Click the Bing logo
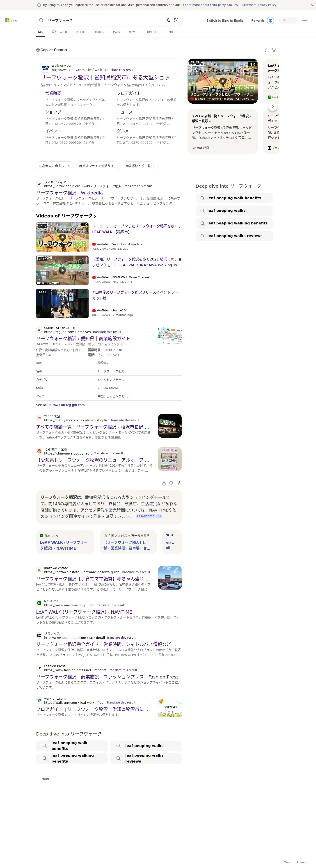Viewport: 316px width, 868px height. tap(11, 20)
